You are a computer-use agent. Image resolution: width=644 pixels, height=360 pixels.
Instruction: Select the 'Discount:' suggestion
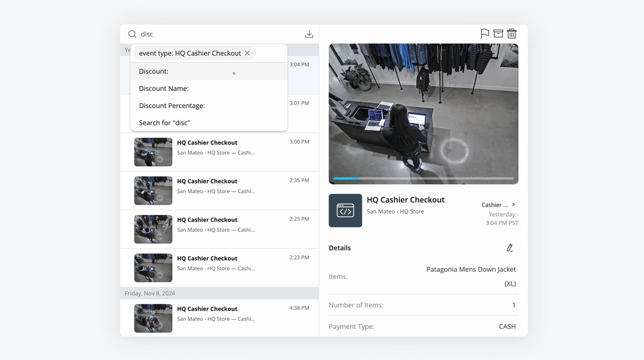[x=154, y=71]
